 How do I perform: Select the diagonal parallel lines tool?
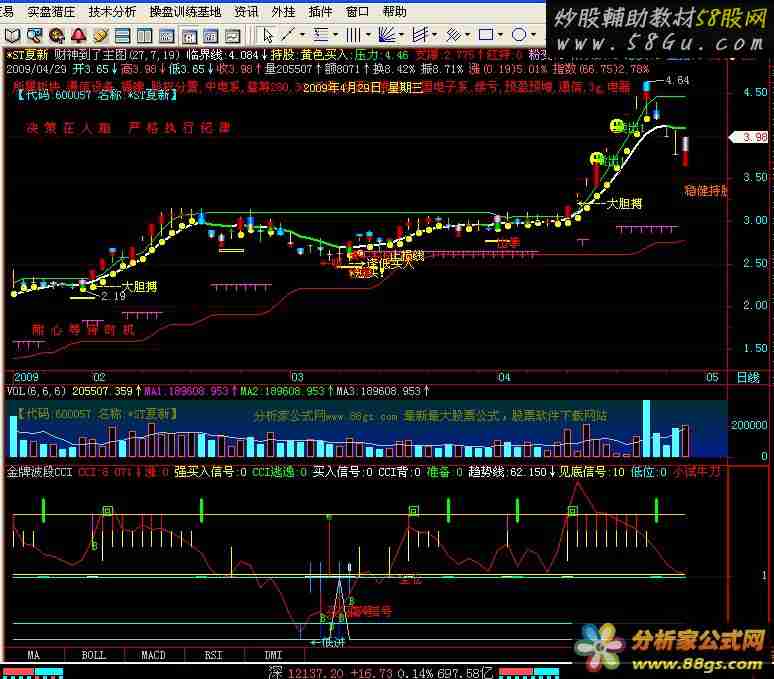[454, 35]
